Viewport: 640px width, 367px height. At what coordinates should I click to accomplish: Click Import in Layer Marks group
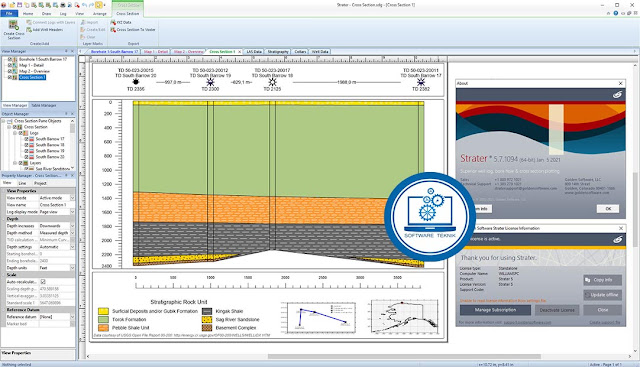coord(89,22)
